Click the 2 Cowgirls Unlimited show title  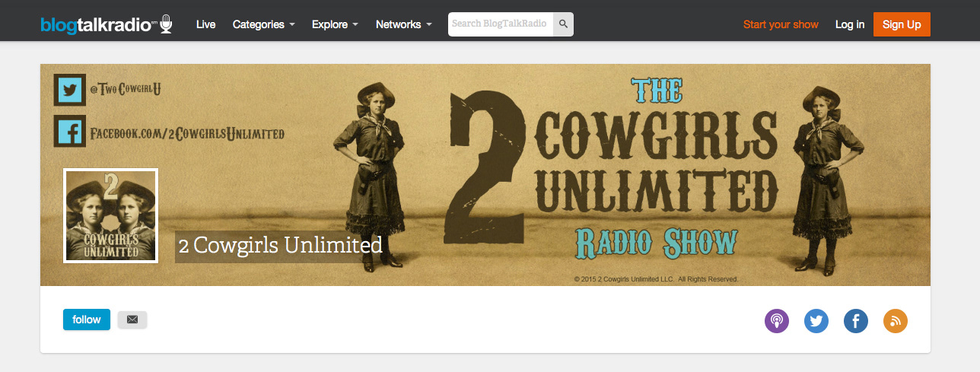tap(280, 246)
